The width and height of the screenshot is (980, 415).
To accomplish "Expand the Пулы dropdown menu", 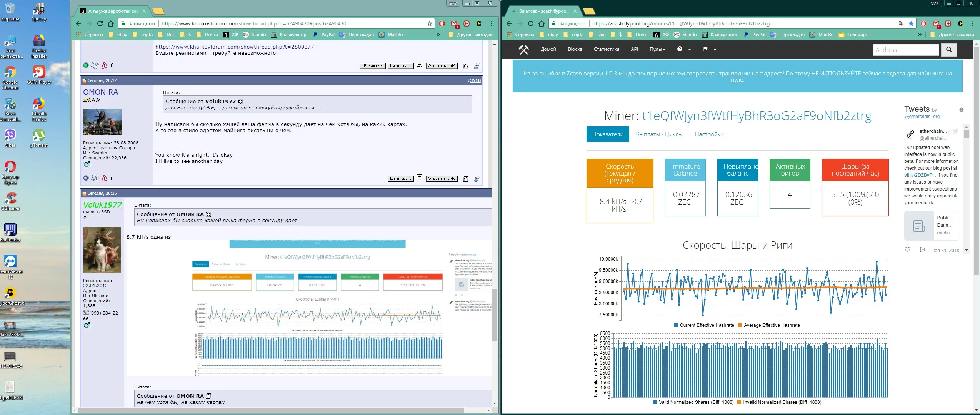I will 657,49.
